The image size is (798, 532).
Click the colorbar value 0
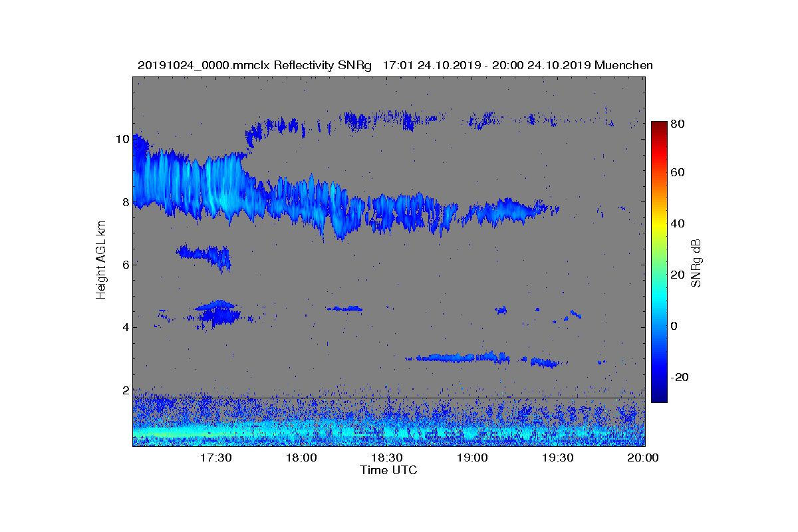[674, 326]
